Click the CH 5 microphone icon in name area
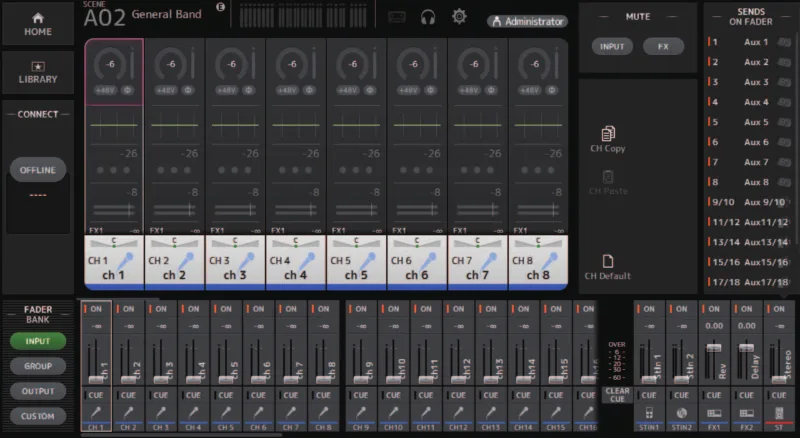 click(368, 260)
